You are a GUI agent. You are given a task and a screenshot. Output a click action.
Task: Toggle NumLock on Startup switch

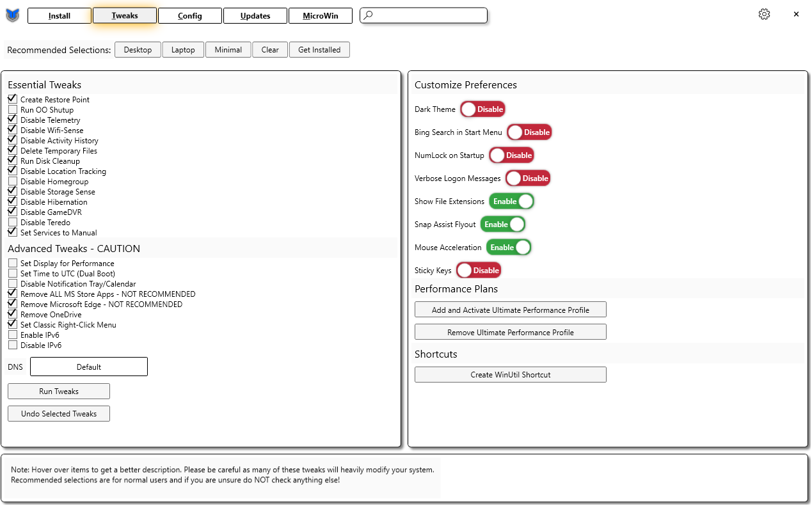click(511, 155)
